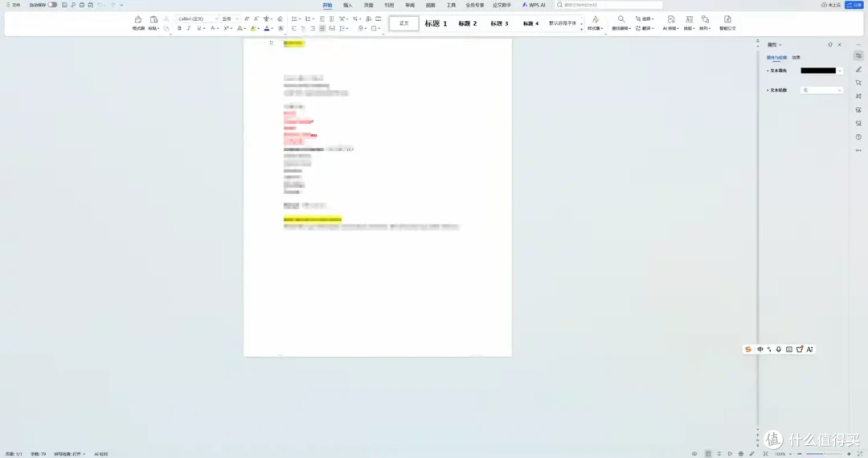Click the Find and Replace magnifier icon
Screen dimensions: 868x458
621,19
